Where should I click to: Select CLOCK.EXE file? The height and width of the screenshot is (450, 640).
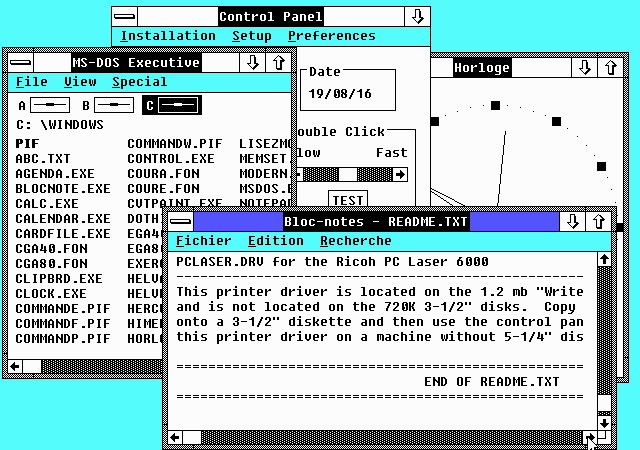[x=51, y=294]
